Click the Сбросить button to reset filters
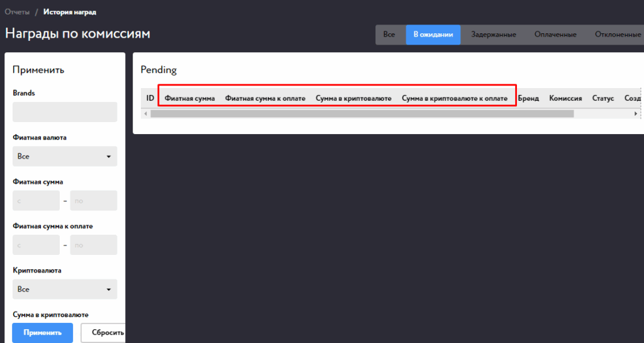The image size is (644, 343). pos(106,333)
